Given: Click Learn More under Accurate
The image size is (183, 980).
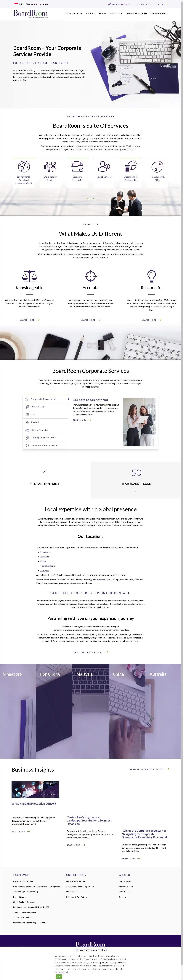Looking at the screenshot, I should (90, 320).
